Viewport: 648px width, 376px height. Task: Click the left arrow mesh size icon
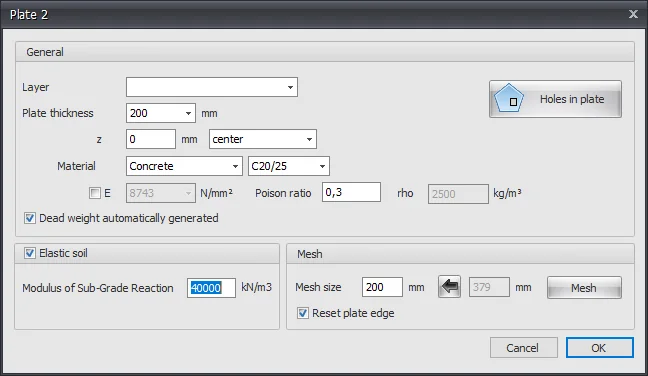click(449, 287)
